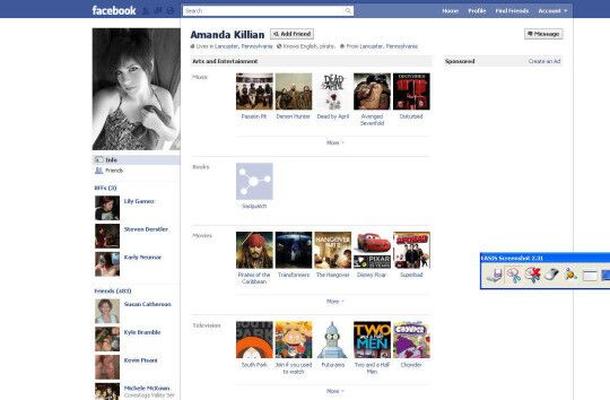
Task: Open Profile in top navigation
Action: pos(477,11)
